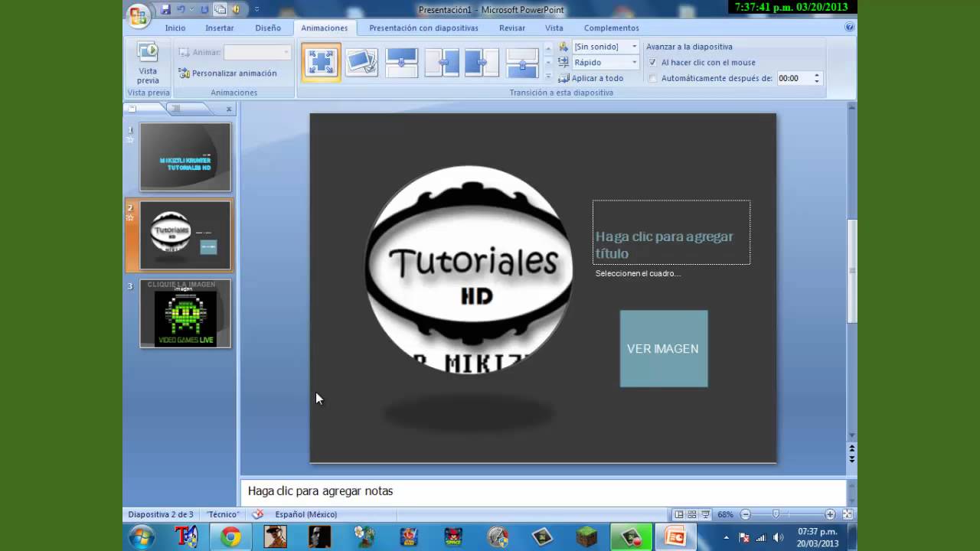Go to next slide double-arrow
This screenshot has width=980, height=551.
tap(851, 458)
